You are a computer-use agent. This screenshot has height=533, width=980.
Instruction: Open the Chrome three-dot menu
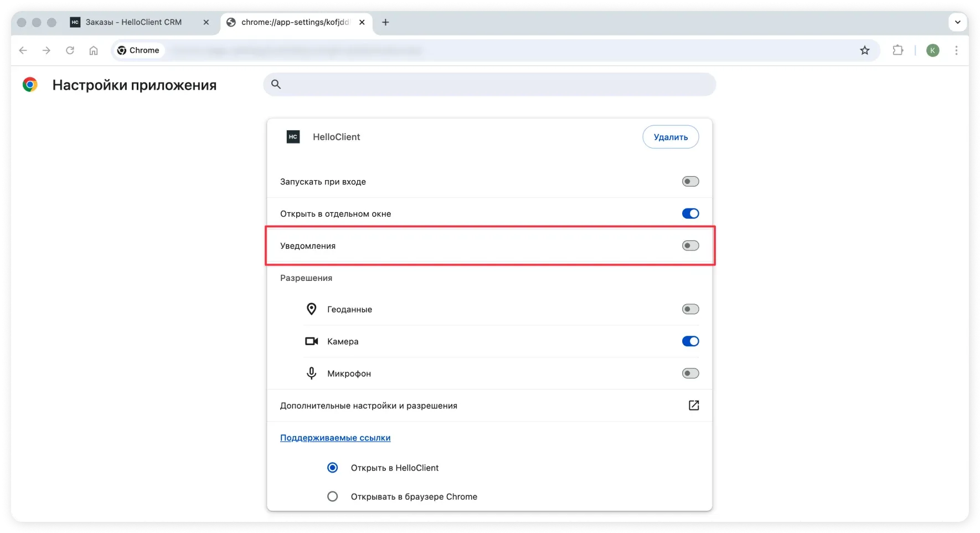[x=956, y=50]
